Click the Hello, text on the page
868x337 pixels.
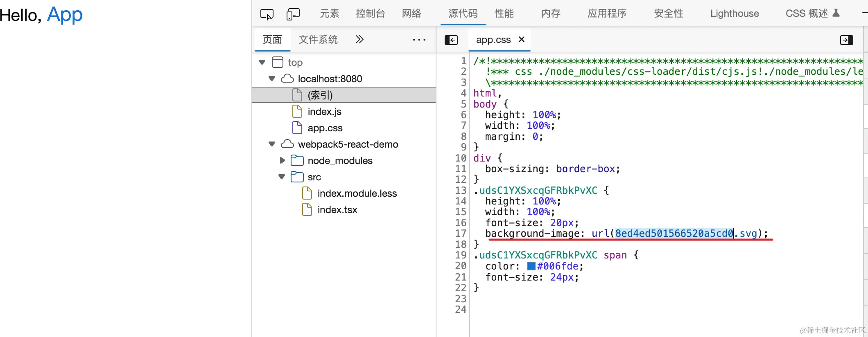pyautogui.click(x=20, y=16)
